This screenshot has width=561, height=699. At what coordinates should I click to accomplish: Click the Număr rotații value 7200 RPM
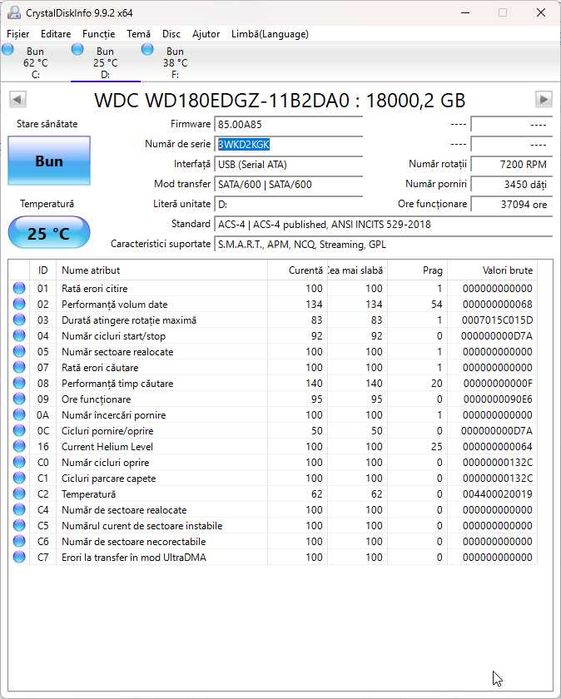click(x=512, y=164)
